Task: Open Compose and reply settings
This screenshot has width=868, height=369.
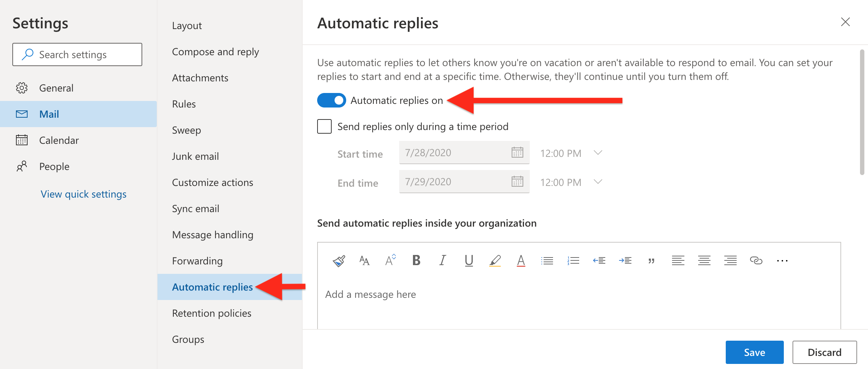Action: coord(230,52)
